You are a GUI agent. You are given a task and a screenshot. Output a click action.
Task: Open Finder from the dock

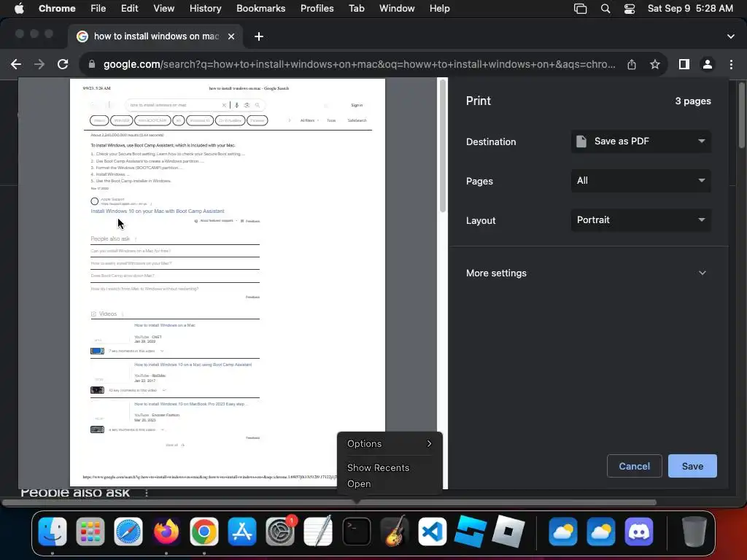(x=53, y=532)
